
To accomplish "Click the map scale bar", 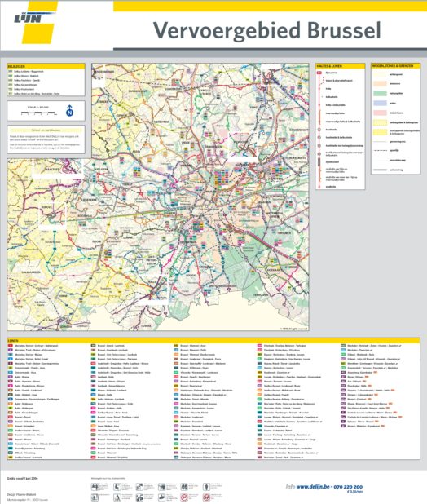I will pos(37,113).
